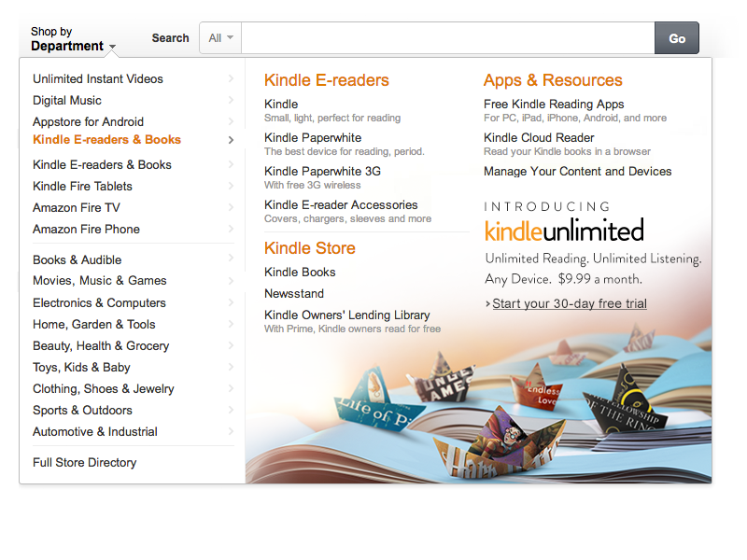Select Digital Music in the department menu
Screen dimensions: 747x560
[67, 101]
